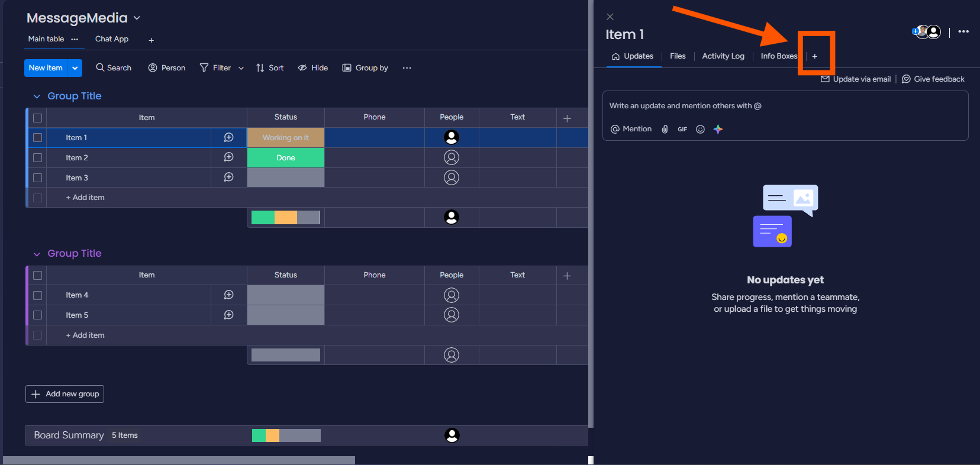Click Update via email link

pyautogui.click(x=856, y=79)
